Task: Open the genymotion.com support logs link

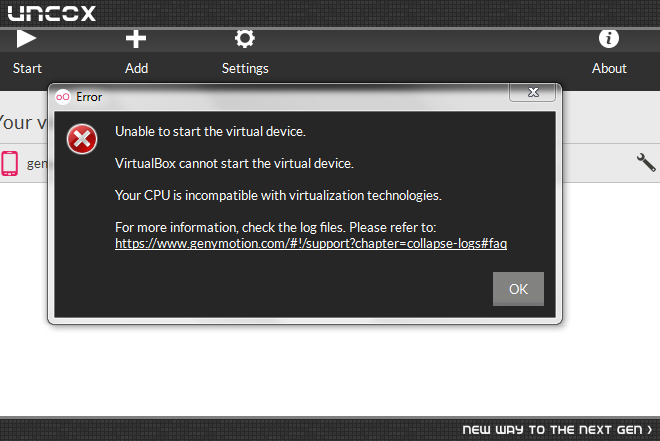Action: [x=311, y=244]
